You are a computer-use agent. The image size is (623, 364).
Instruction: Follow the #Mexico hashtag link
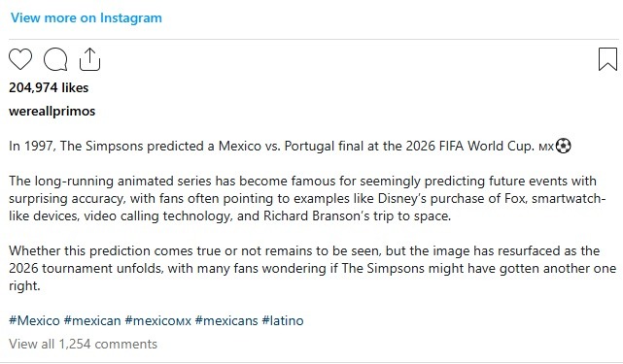pos(34,320)
